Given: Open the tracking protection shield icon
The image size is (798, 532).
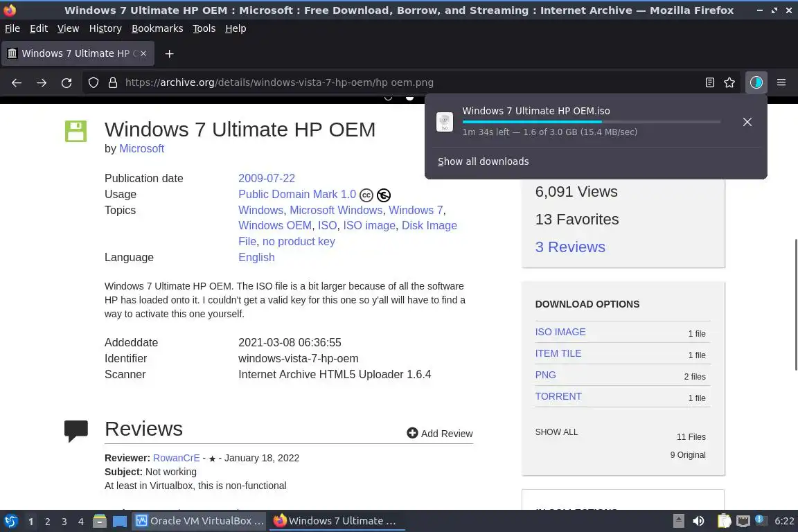Looking at the screenshot, I should tap(93, 82).
